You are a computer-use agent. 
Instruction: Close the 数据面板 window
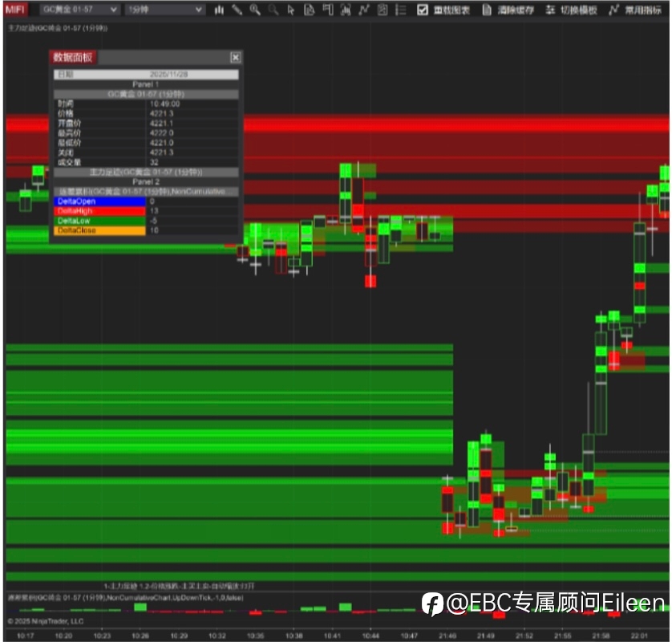coord(235,58)
